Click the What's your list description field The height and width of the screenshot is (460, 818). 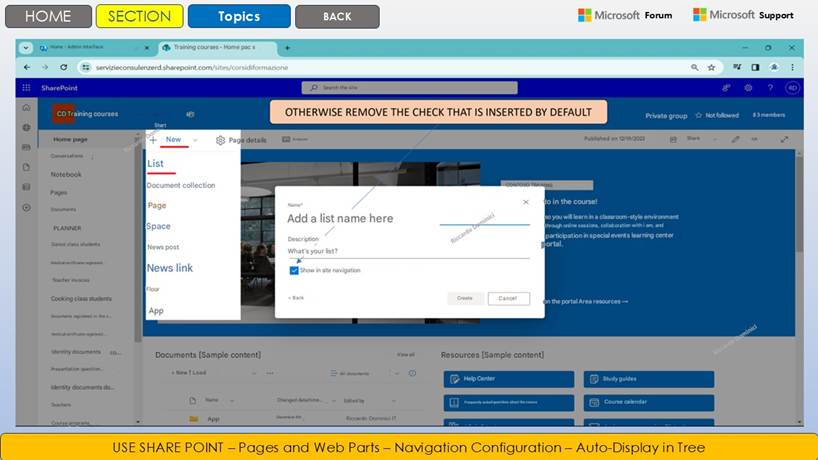coord(408,251)
